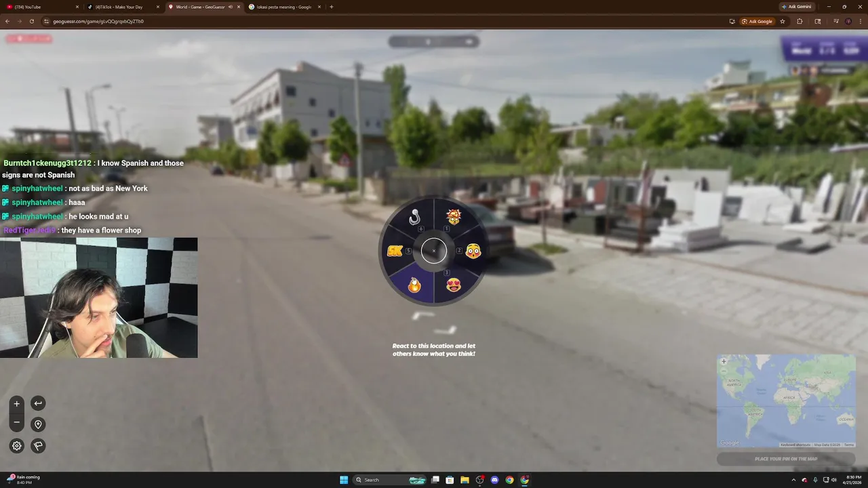Click the Ask Google button
Viewport: 868px width, 488px height.
point(757,21)
